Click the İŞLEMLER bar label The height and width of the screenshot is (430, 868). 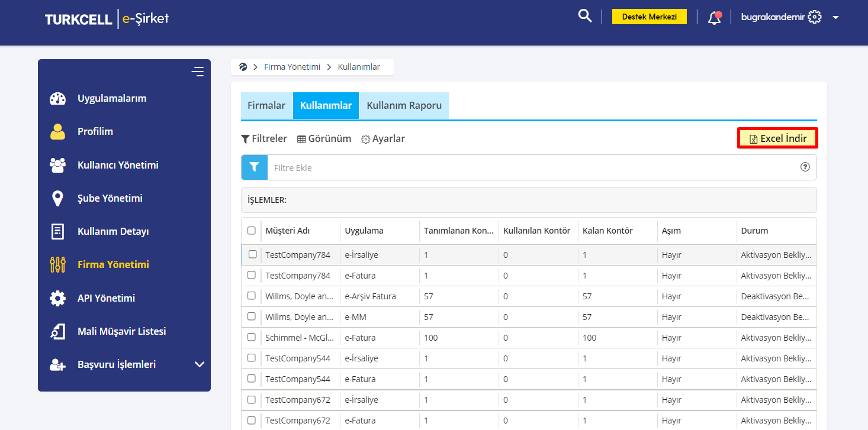(267, 200)
